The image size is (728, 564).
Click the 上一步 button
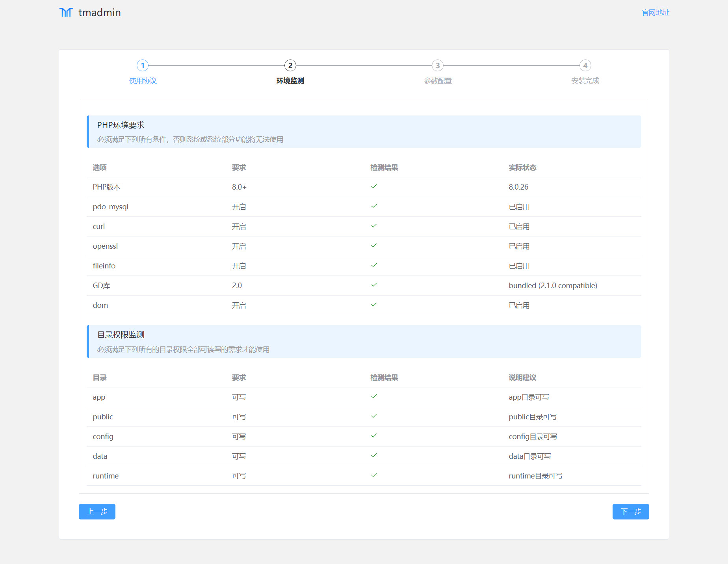click(97, 512)
